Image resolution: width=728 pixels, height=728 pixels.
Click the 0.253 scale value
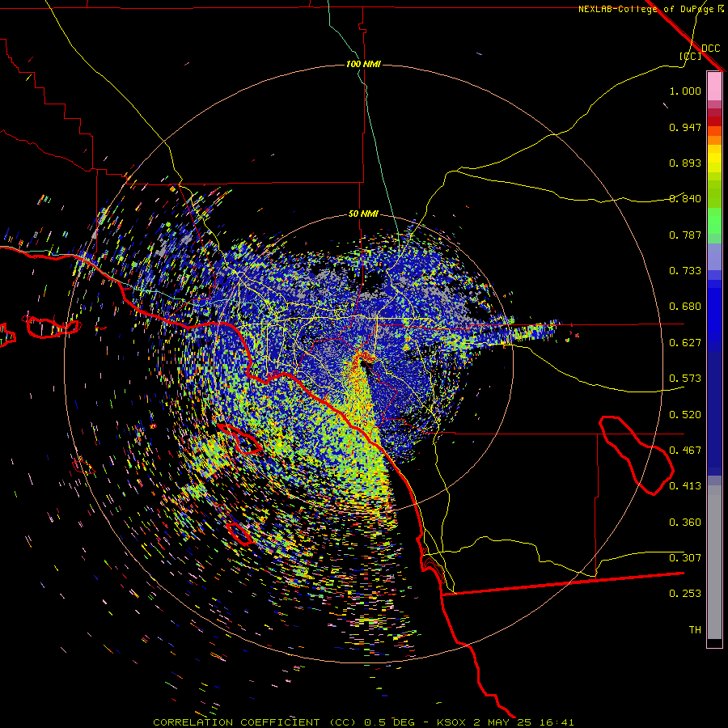point(685,594)
